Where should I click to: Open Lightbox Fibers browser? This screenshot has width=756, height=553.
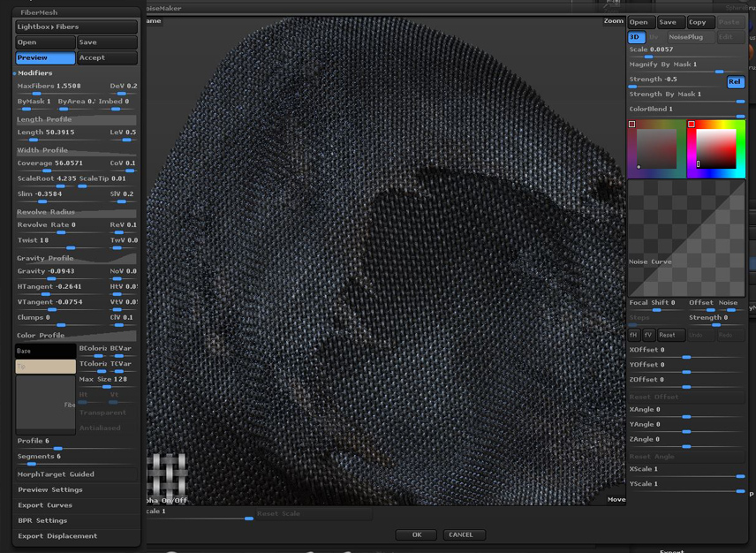[76, 27]
